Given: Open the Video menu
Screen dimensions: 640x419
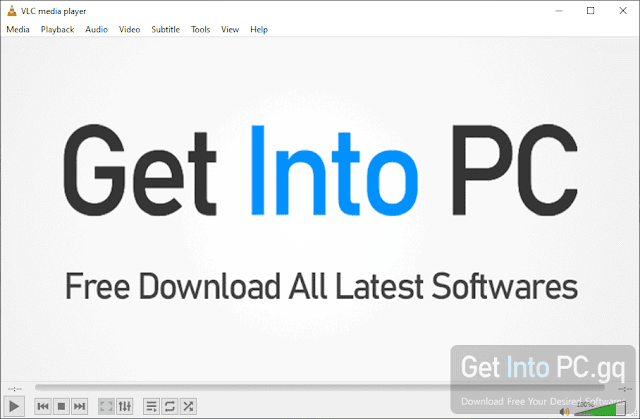Looking at the screenshot, I should (x=129, y=29).
